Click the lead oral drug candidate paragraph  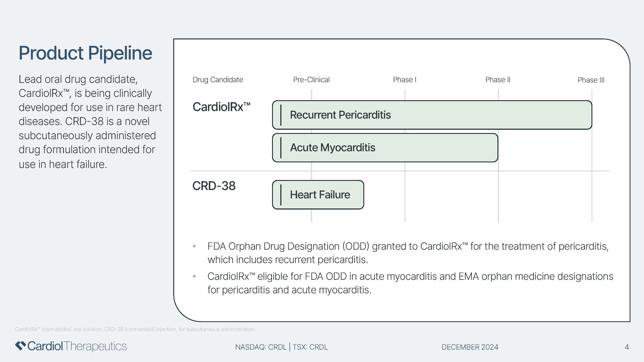click(x=90, y=122)
